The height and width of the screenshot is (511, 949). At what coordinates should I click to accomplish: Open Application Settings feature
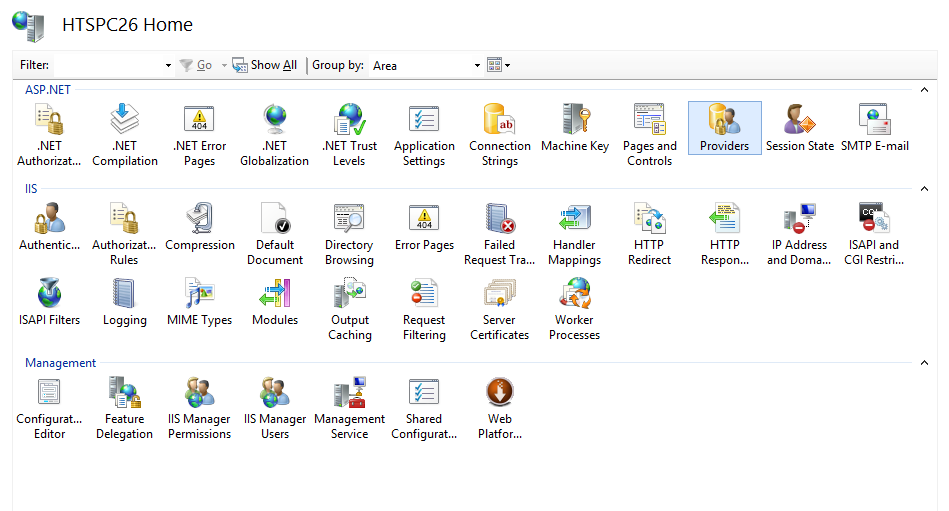tap(424, 135)
